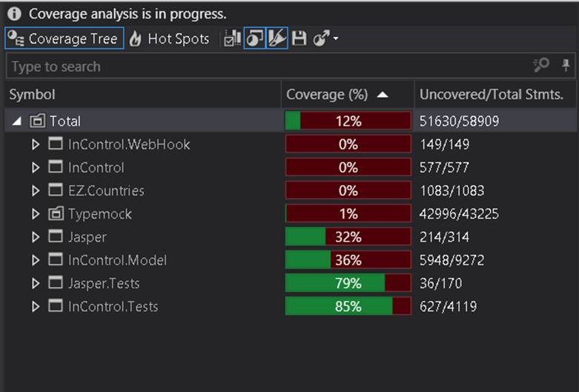Click the Total solution folder icon
579x392 pixels.
tap(37, 121)
